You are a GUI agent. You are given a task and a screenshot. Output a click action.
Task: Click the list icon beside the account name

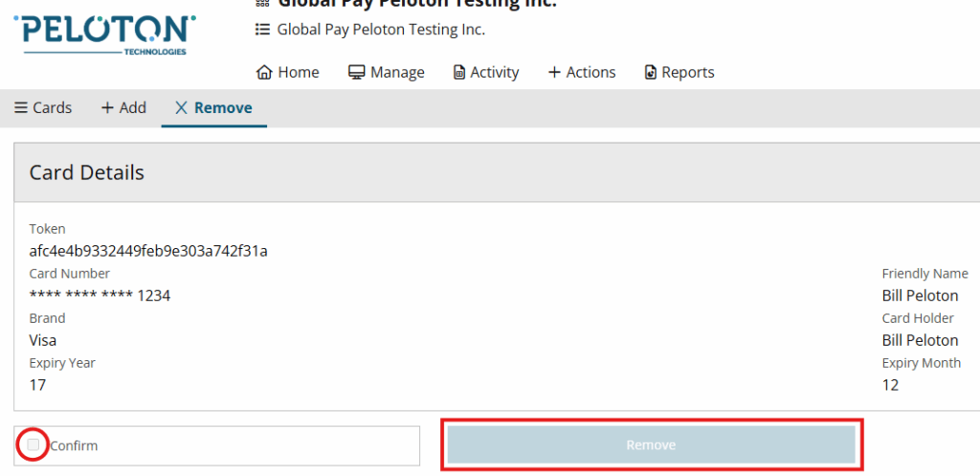(262, 30)
